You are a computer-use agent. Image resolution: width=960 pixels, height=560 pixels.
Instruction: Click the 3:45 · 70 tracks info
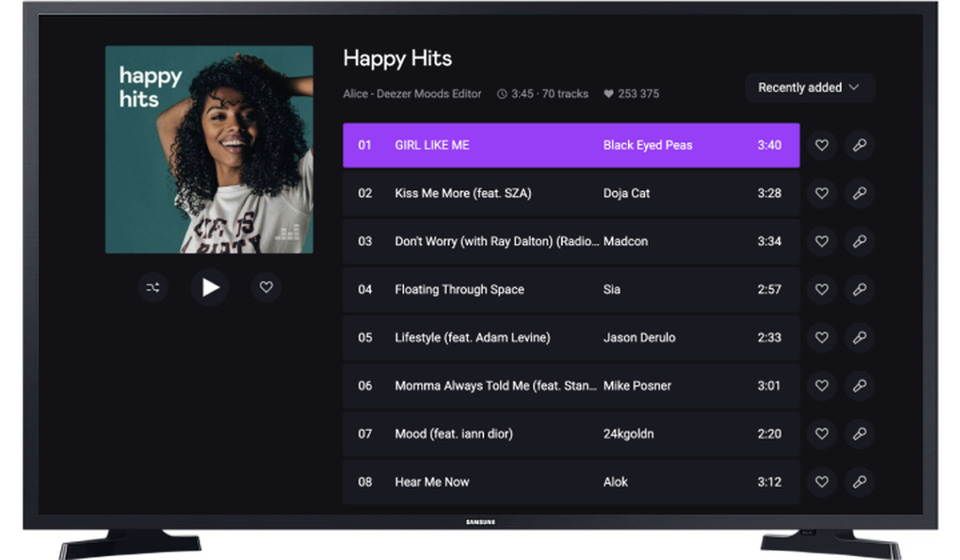click(542, 94)
